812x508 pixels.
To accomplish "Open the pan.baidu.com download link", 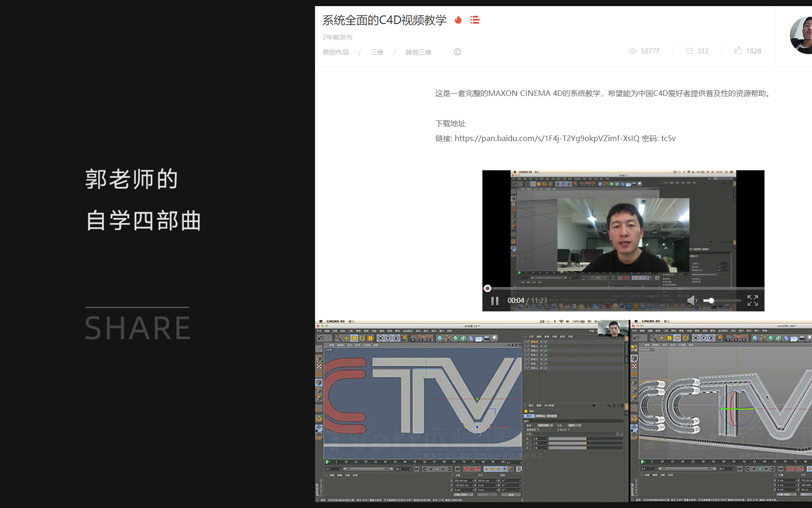I will [x=547, y=138].
